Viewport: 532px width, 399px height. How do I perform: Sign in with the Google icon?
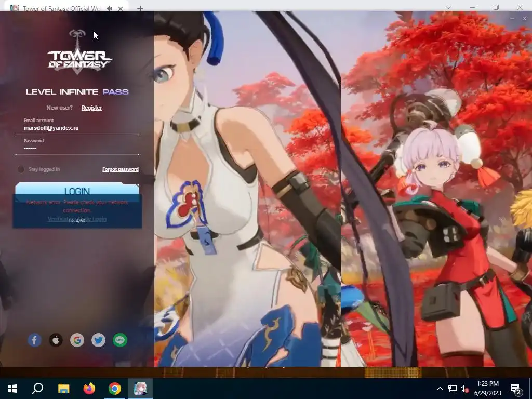(x=77, y=340)
